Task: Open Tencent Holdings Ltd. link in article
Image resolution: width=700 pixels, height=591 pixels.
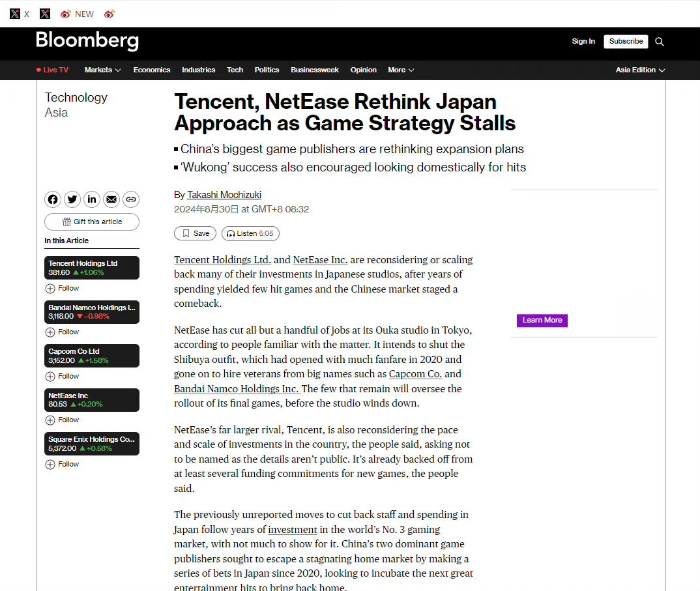Action: click(x=222, y=260)
